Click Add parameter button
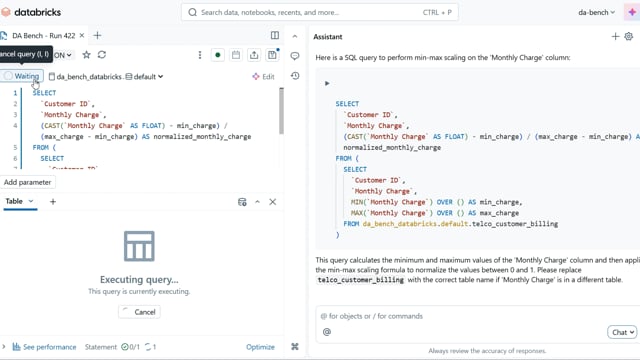The width and height of the screenshot is (640, 360). coord(28,182)
